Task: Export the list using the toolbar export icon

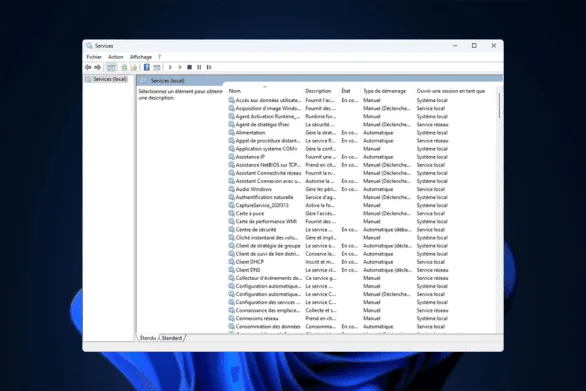Action: coord(133,67)
